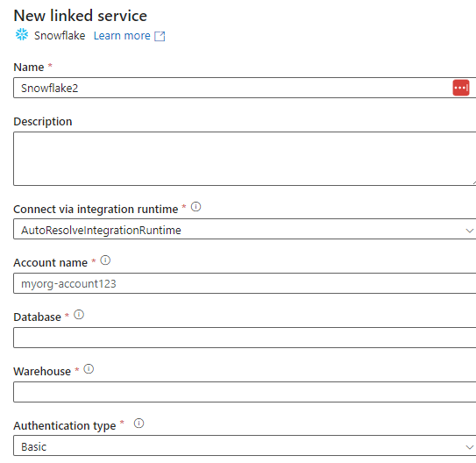Click the red password manager icon in Name field
Viewport: 476px width, 463px height.
pos(461,88)
